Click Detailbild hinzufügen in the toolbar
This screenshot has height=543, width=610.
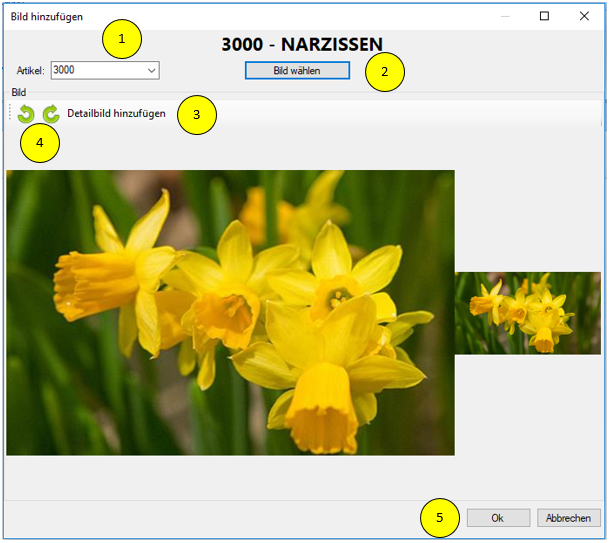click(x=116, y=114)
